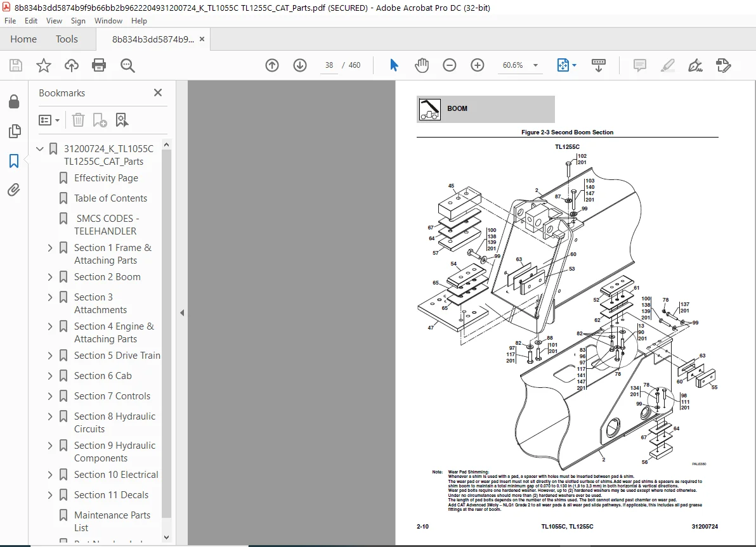Activate the Hand pan tool
This screenshot has height=547, width=756.
[422, 65]
